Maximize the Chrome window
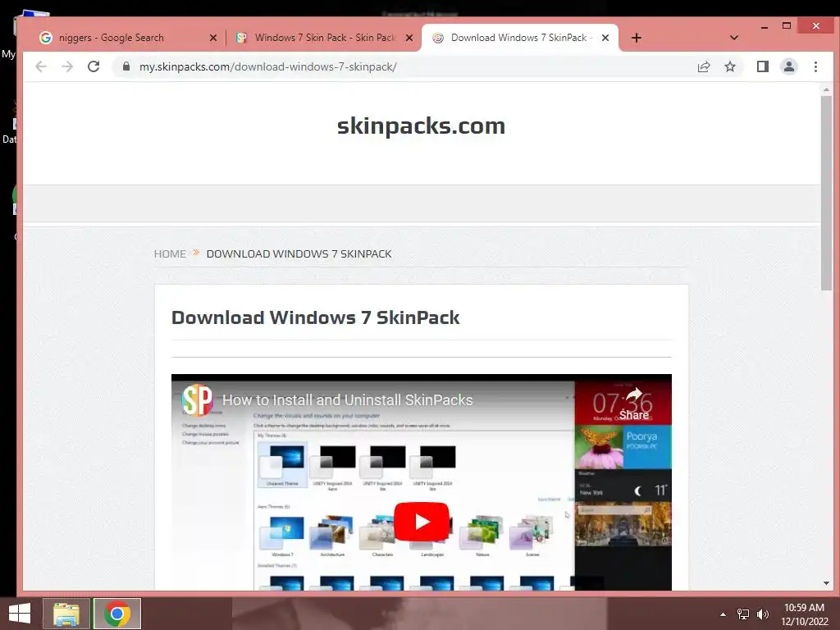 [787, 25]
